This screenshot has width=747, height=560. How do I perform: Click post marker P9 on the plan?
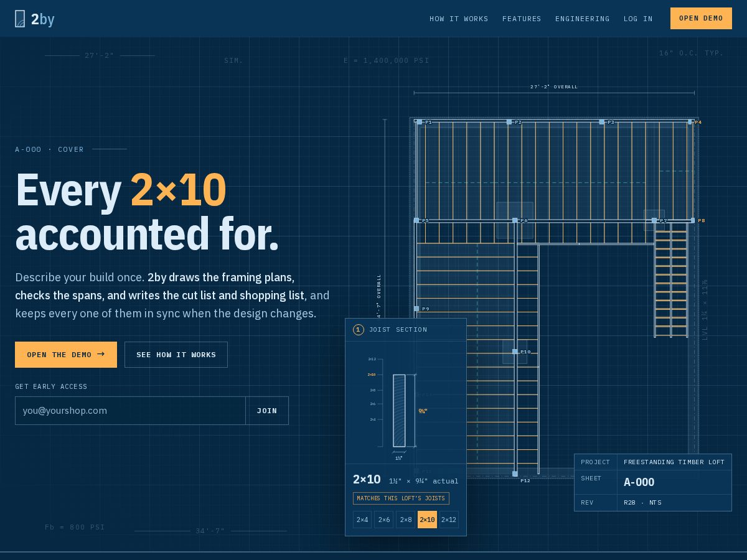point(416,309)
